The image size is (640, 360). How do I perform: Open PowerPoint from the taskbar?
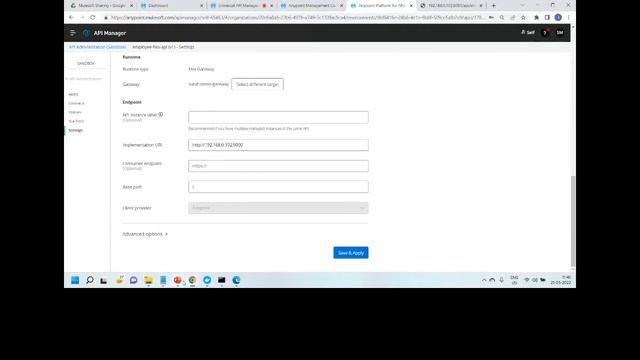[x=178, y=280]
